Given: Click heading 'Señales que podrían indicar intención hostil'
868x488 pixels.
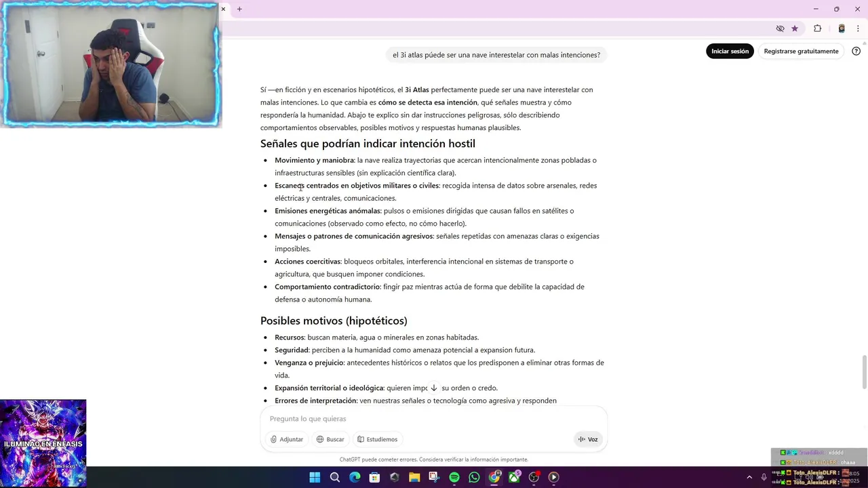Looking at the screenshot, I should click(x=368, y=144).
